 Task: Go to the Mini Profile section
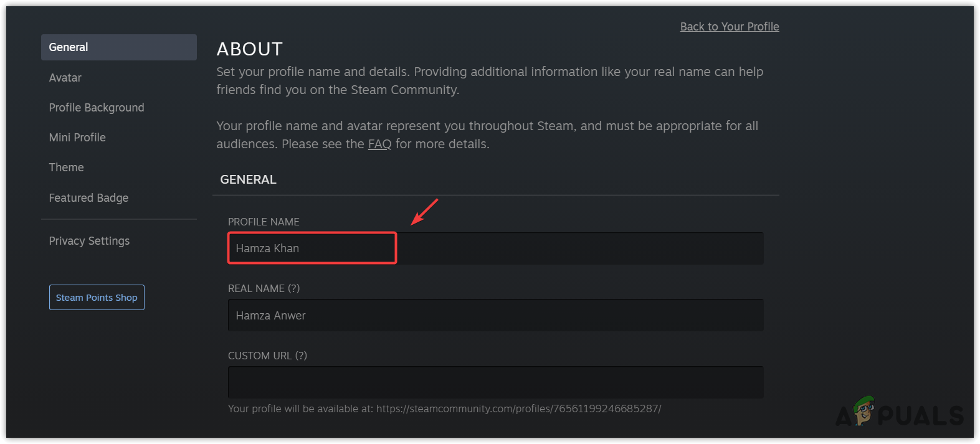[77, 138]
